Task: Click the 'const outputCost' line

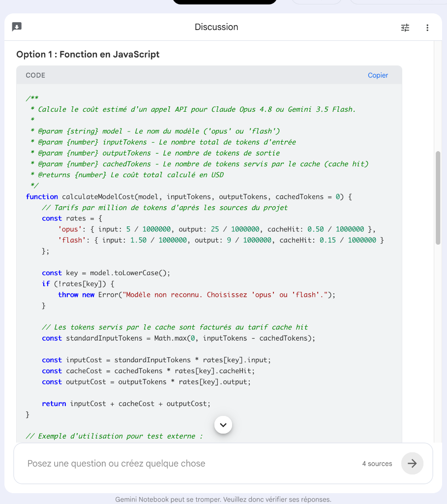Action: 147,382
